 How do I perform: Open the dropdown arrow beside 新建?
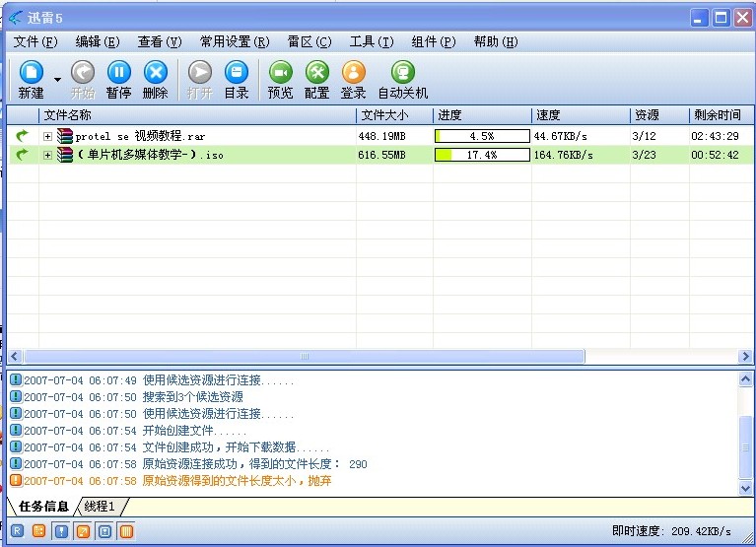[x=57, y=80]
